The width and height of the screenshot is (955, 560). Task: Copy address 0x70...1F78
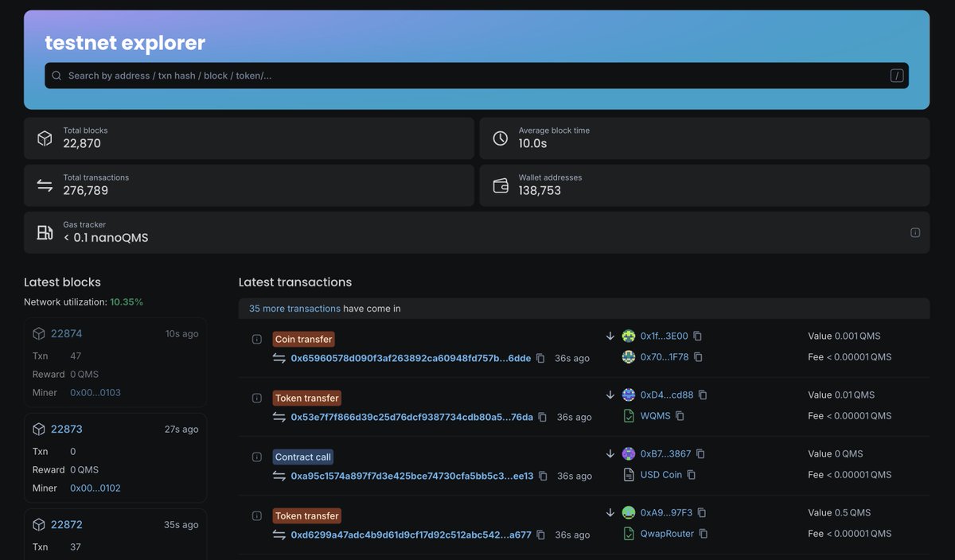698,357
